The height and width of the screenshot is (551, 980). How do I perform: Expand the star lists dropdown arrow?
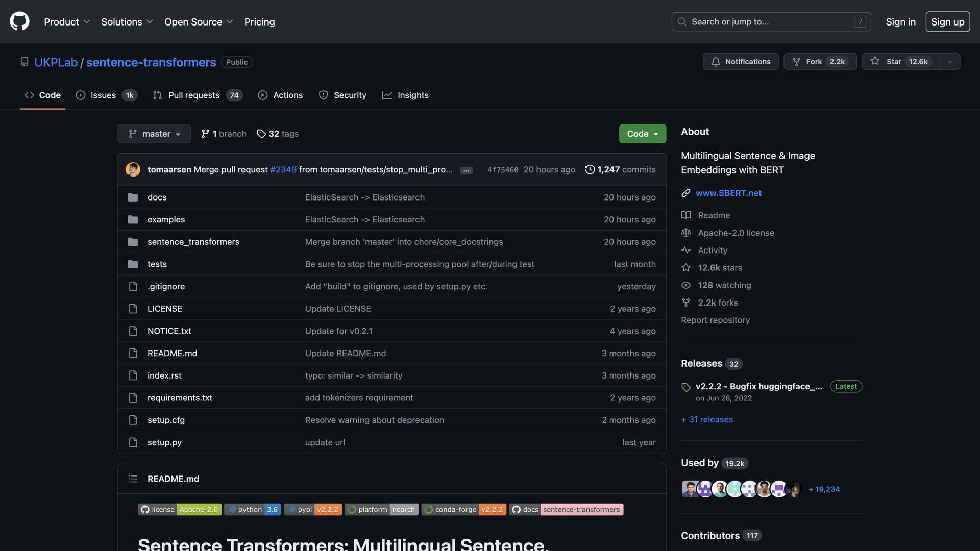pos(949,62)
